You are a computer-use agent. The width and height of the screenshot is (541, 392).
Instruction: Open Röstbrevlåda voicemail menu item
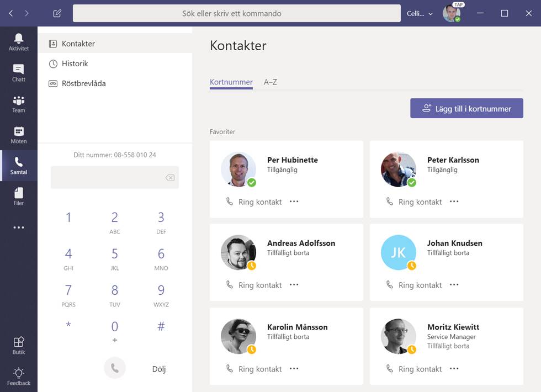(83, 83)
